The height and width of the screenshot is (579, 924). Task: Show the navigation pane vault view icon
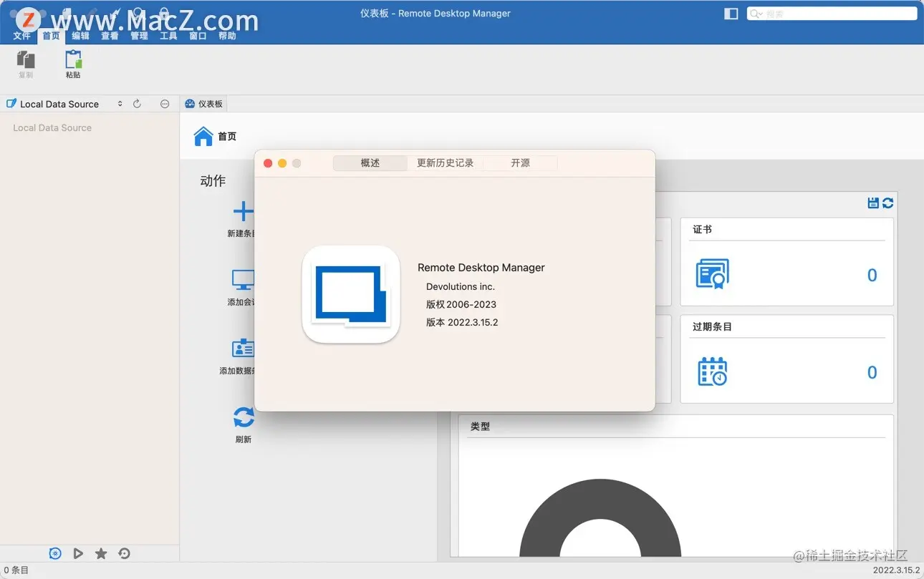click(x=55, y=553)
